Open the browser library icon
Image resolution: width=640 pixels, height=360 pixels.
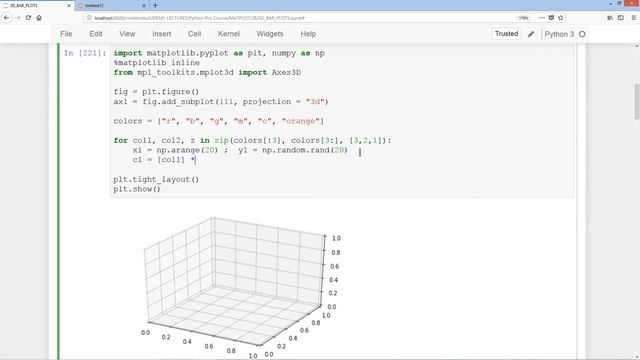pos(610,18)
